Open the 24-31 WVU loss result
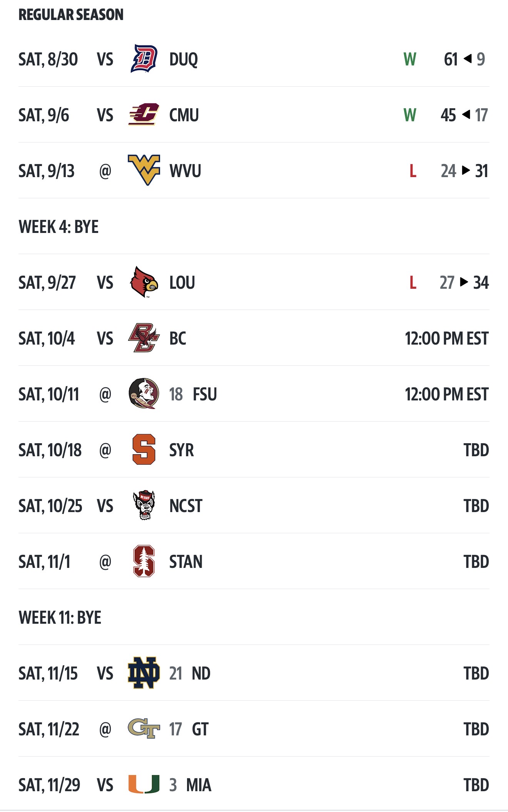Image resolution: width=508 pixels, height=812 pixels. [x=464, y=171]
